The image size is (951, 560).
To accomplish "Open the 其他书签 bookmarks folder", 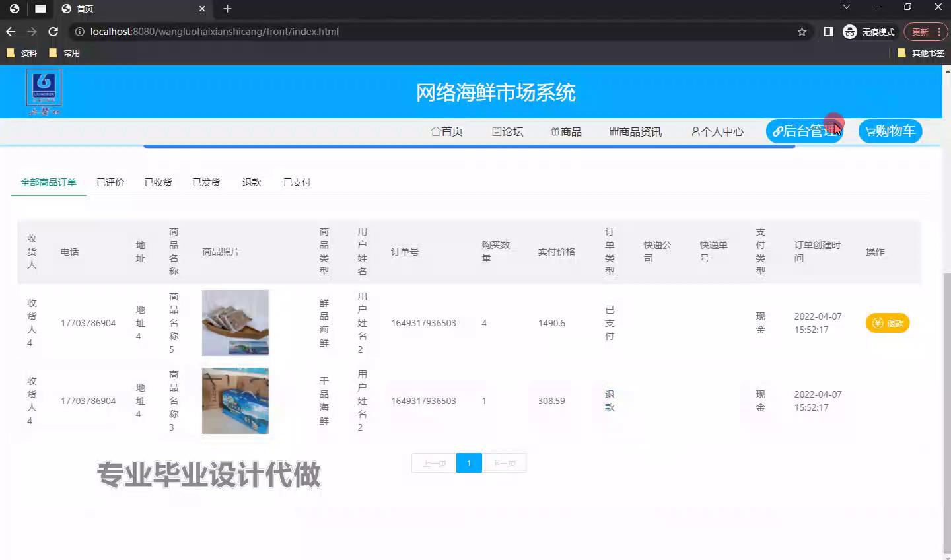I will 921,53.
